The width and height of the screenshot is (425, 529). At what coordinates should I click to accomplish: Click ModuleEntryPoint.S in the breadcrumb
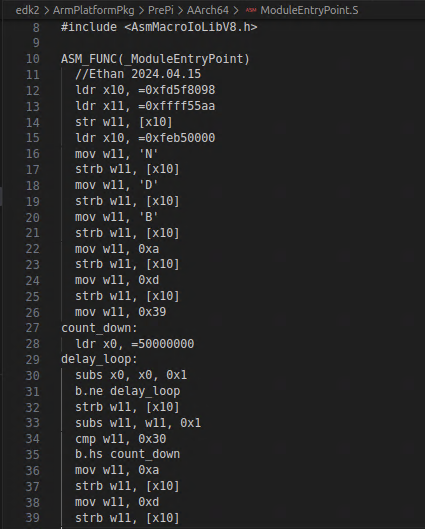click(309, 10)
